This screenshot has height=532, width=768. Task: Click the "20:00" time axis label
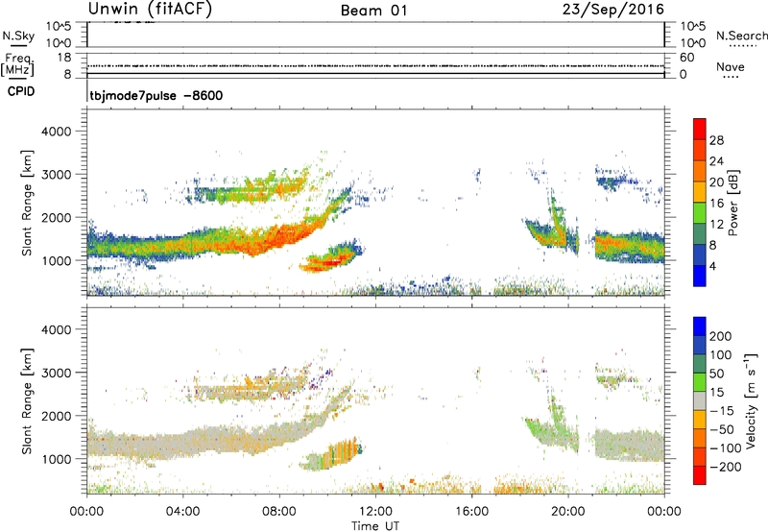[567, 512]
